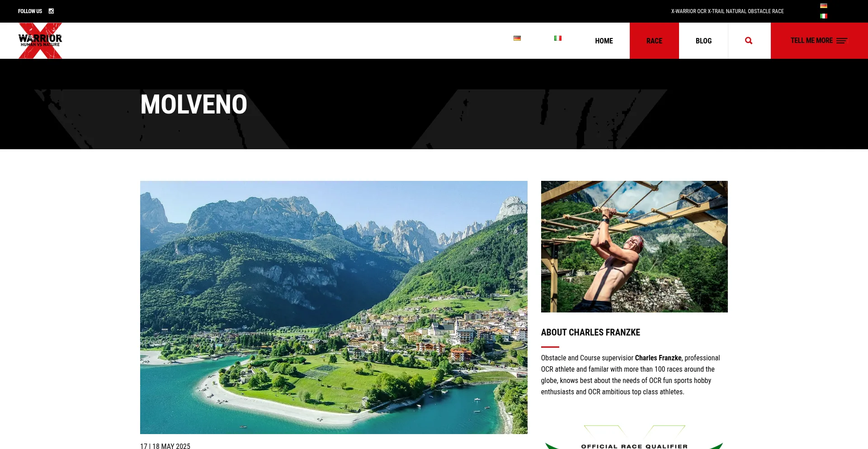
Task: Click the Official Race Qualifier badge
Action: click(634, 437)
